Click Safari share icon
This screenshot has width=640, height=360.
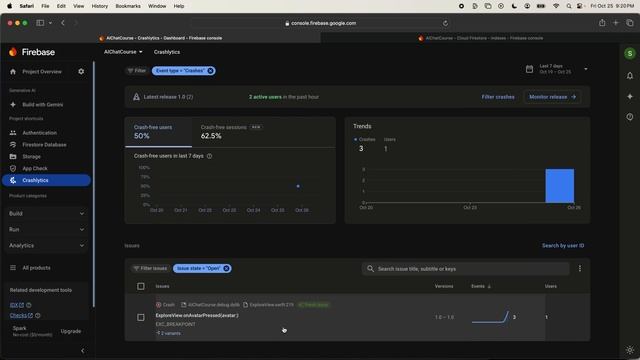(602, 23)
